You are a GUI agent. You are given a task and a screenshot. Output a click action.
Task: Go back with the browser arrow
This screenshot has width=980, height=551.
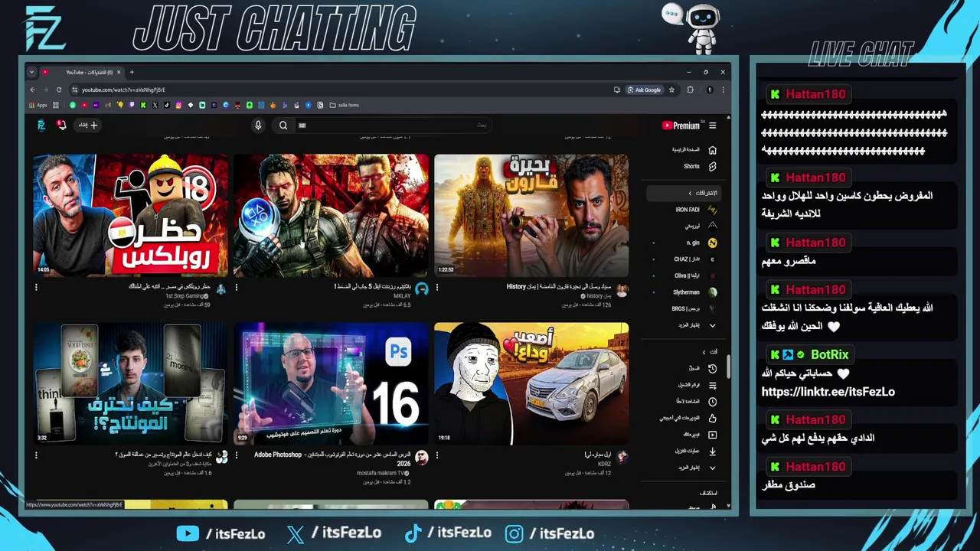click(x=33, y=90)
